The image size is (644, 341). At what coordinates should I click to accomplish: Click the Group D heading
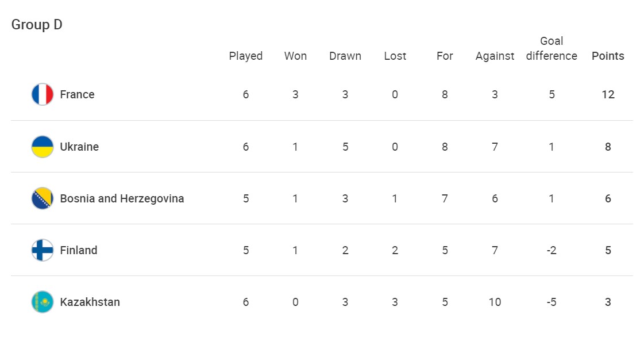(x=37, y=25)
